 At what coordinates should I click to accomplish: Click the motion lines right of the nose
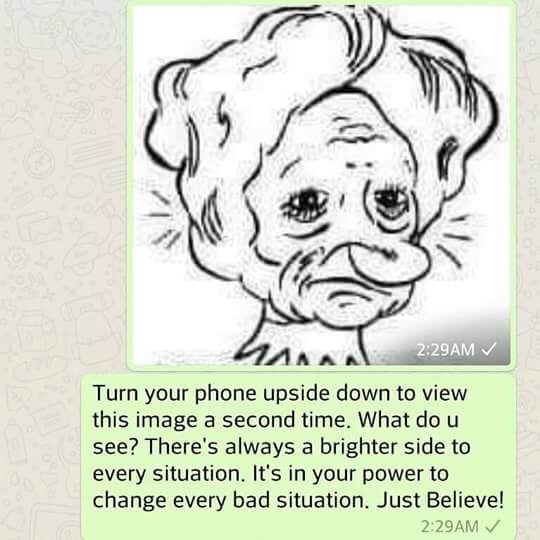(455, 239)
